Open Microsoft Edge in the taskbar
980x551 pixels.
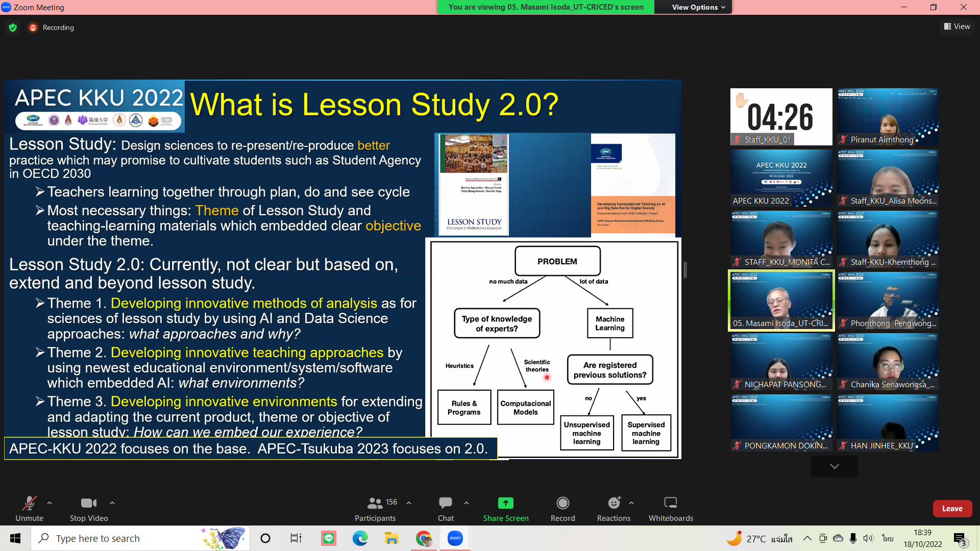(x=360, y=538)
